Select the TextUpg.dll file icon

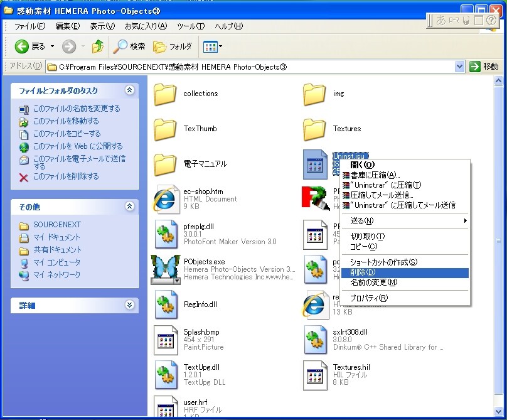166,375
